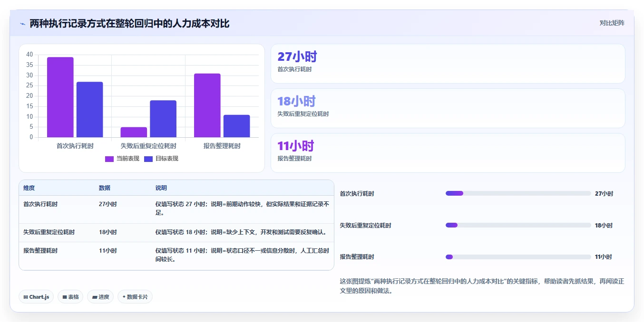Click the 报告整理耗时 progress bar
Screen dimensions: 644x322
pyautogui.click(x=518, y=257)
